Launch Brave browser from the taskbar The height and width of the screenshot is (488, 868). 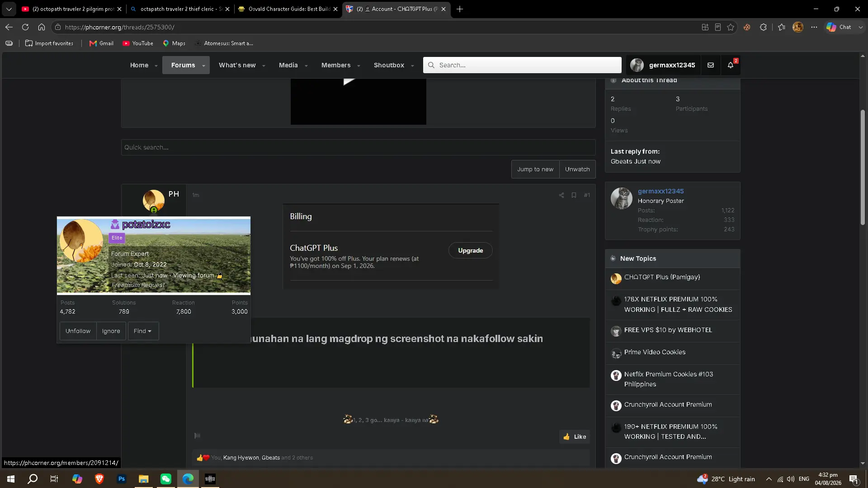click(x=99, y=479)
